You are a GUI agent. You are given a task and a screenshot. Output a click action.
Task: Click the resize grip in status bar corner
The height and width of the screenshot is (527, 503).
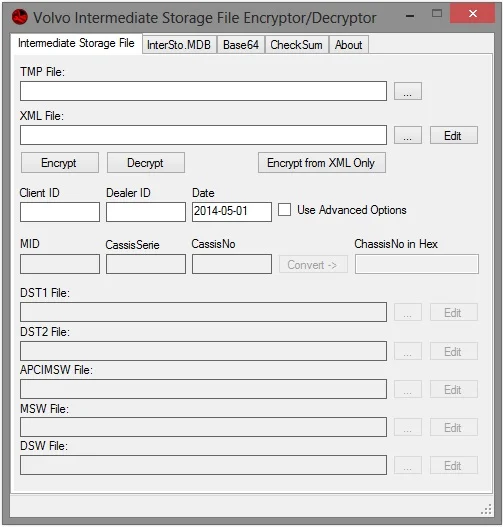(x=486, y=509)
